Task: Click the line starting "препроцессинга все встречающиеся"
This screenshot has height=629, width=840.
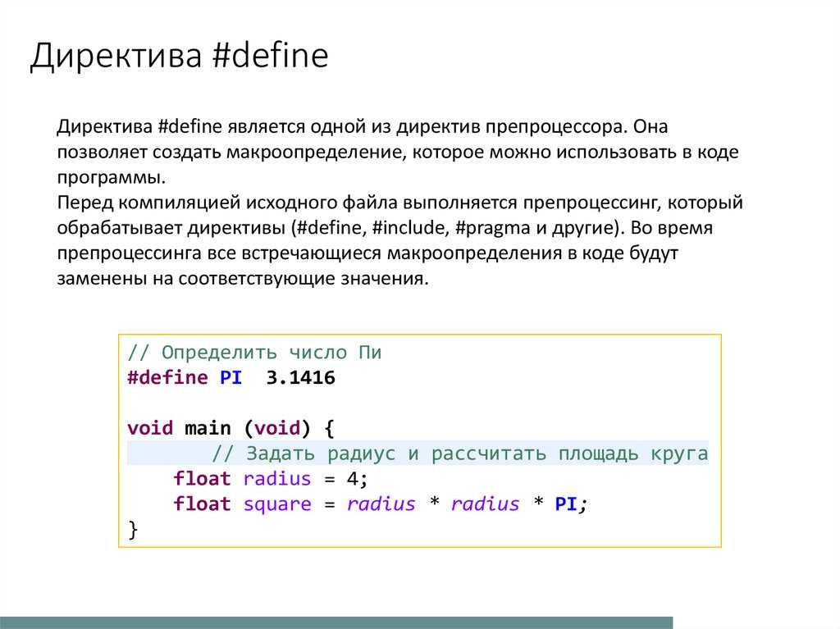Action: point(367,253)
